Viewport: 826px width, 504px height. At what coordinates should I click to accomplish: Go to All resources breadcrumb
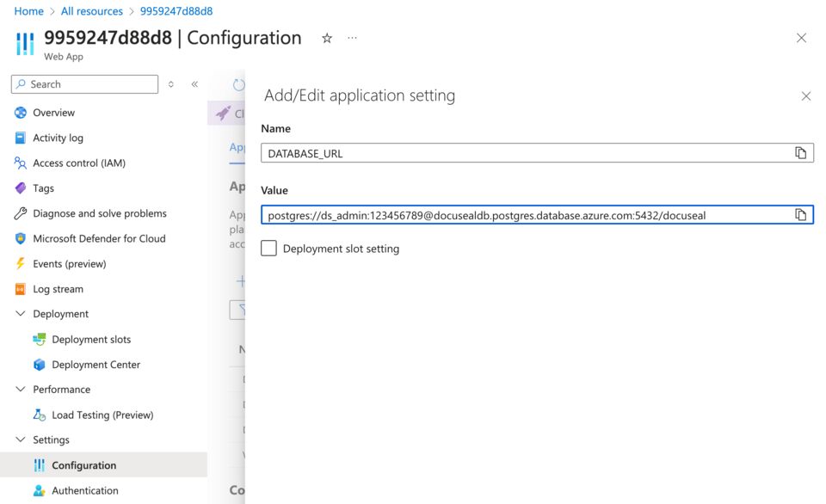pyautogui.click(x=92, y=11)
